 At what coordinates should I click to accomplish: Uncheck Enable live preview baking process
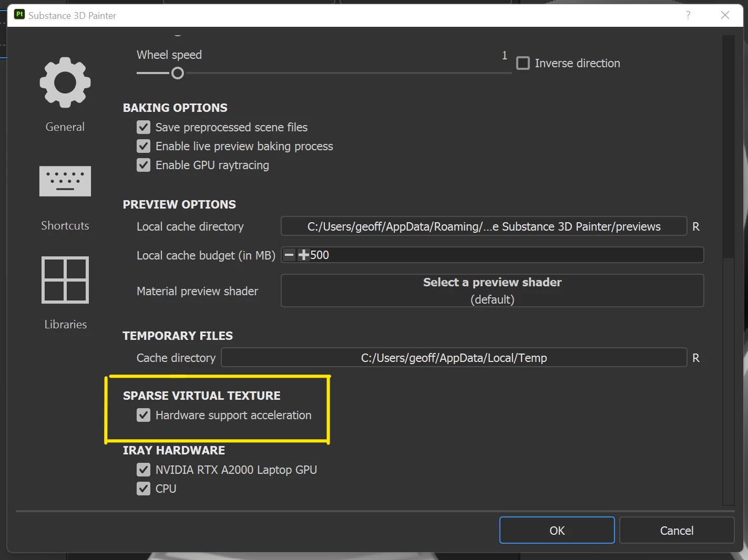click(x=144, y=146)
